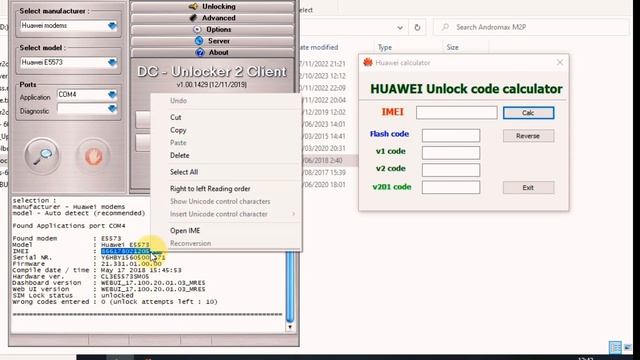The width and height of the screenshot is (640, 360).
Task: Choose Open IME in context menu
Action: pyautogui.click(x=185, y=231)
